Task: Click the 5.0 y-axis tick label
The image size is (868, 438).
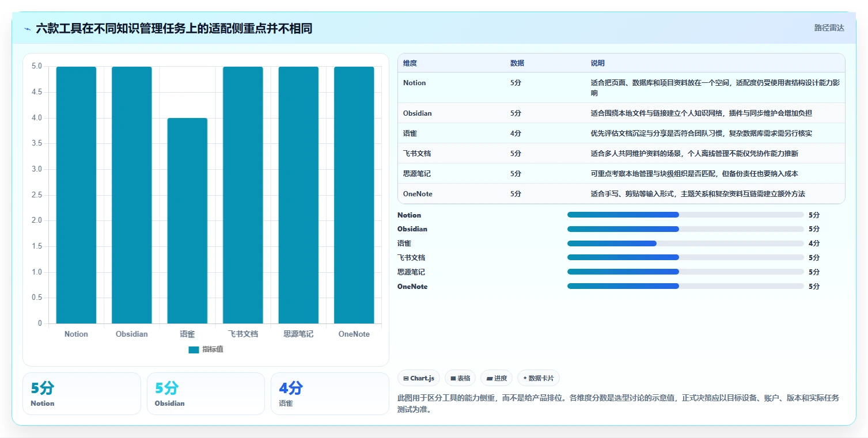Action: click(36, 66)
